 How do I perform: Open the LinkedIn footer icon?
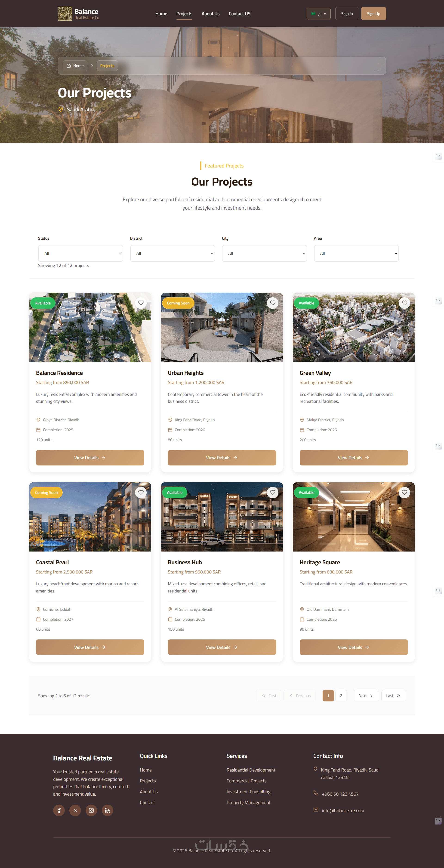pyautogui.click(x=108, y=810)
